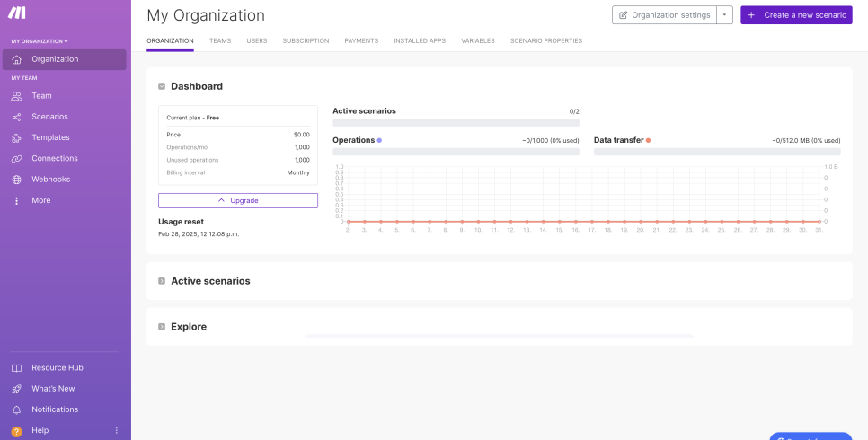Screen dimensions: 868x440
Task: Click the Scenarios share-nodes icon
Action: 16,117
